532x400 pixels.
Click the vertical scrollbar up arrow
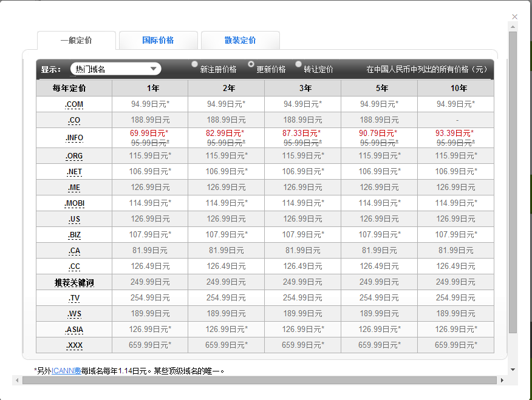click(513, 27)
